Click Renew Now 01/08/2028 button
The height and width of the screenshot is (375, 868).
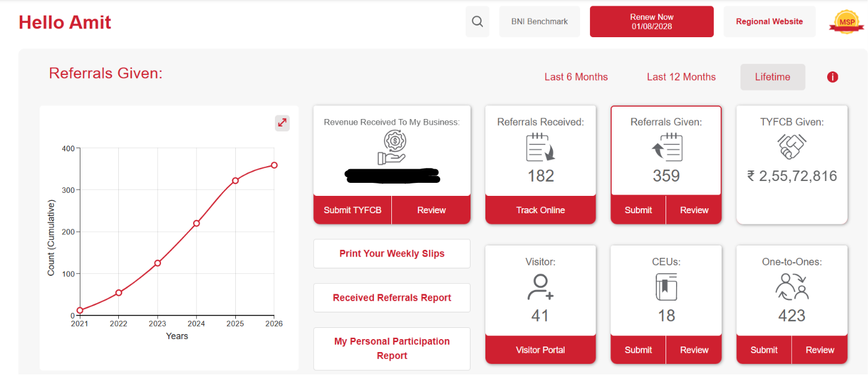(652, 22)
